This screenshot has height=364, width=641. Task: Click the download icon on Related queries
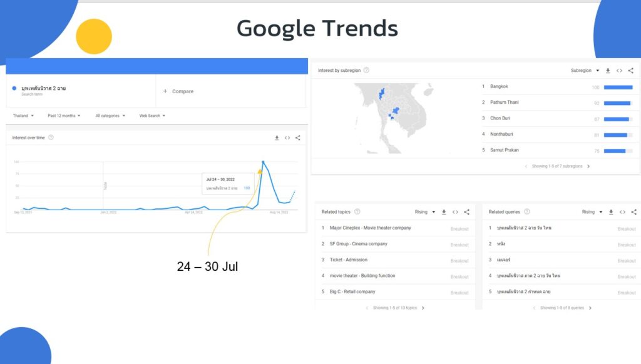[x=611, y=212]
